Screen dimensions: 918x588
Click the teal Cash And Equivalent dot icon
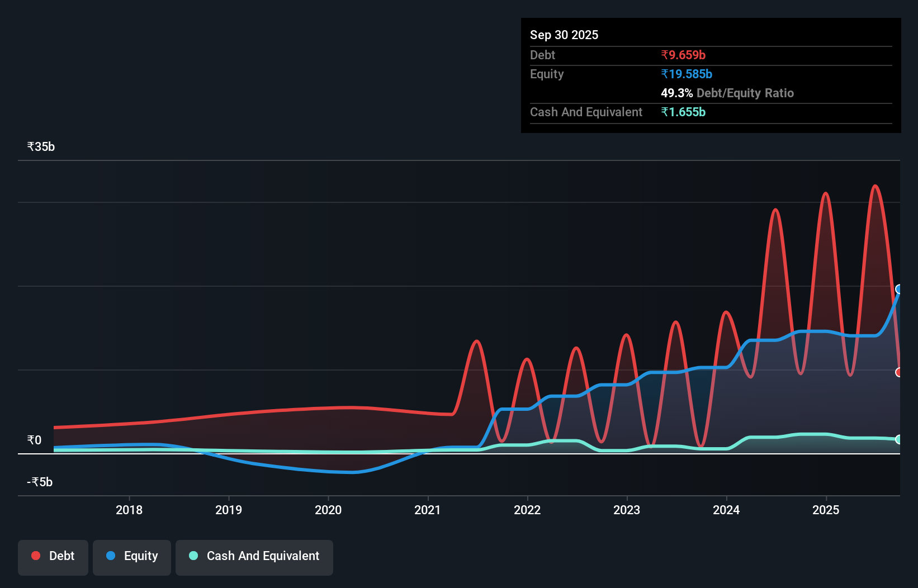193,556
